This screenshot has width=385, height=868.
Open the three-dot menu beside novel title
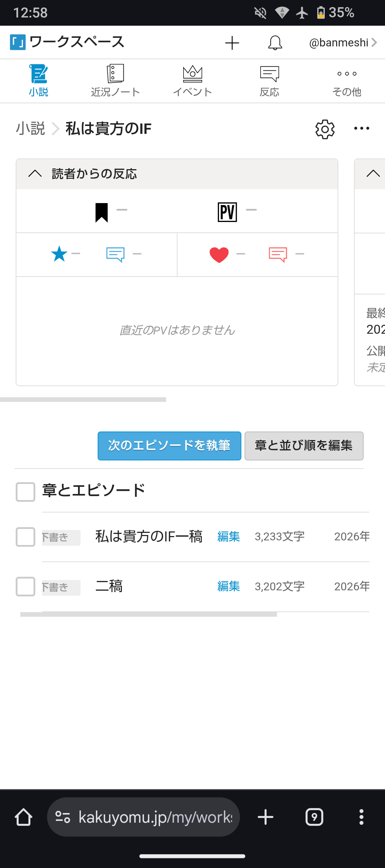[361, 128]
